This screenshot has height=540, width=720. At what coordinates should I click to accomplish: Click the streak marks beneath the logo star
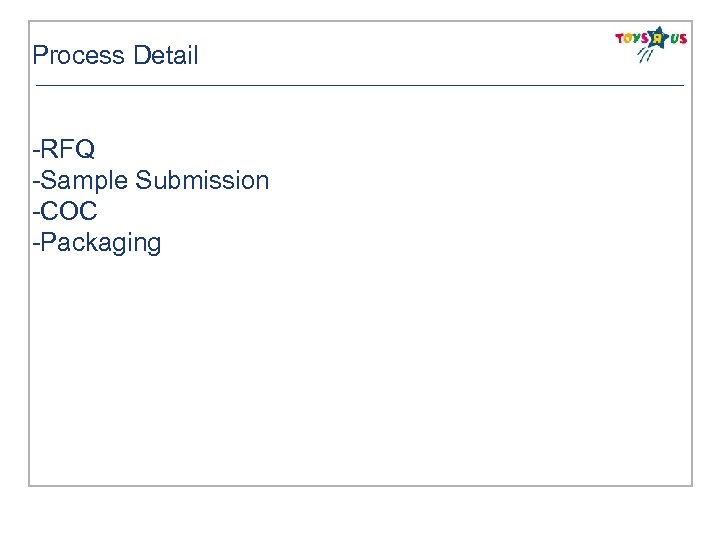[x=645, y=56]
